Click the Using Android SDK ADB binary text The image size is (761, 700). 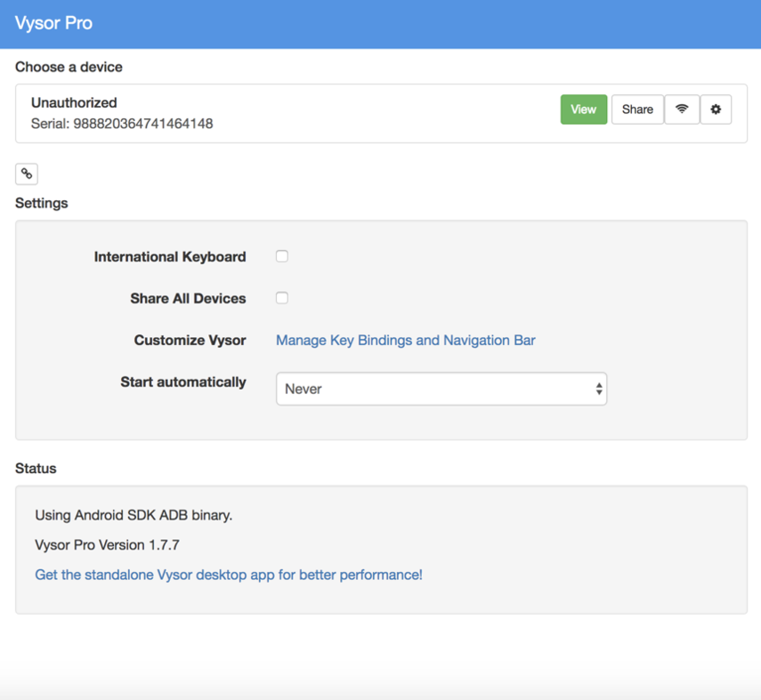[x=134, y=515]
